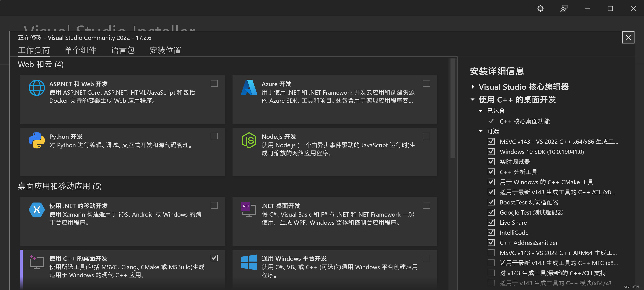The height and width of the screenshot is (290, 644).
Task: Uncheck Google Test 测试适配器 option
Action: [491, 212]
